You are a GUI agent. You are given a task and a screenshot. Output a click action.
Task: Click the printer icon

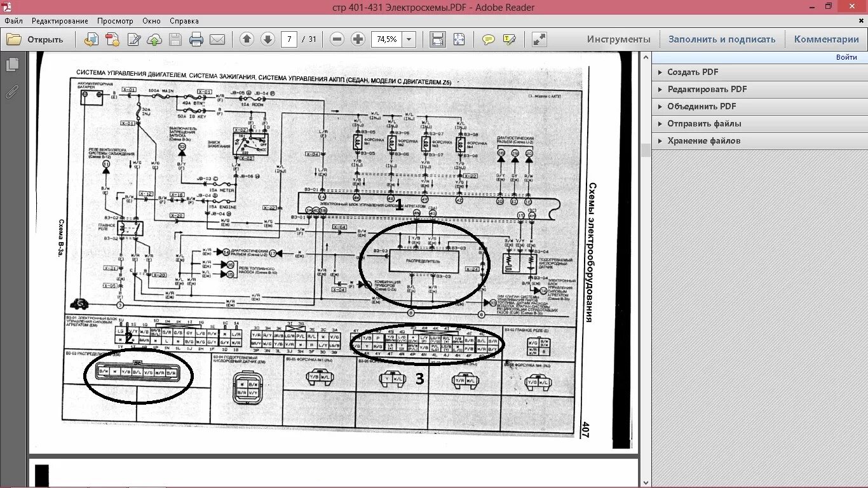[196, 39]
